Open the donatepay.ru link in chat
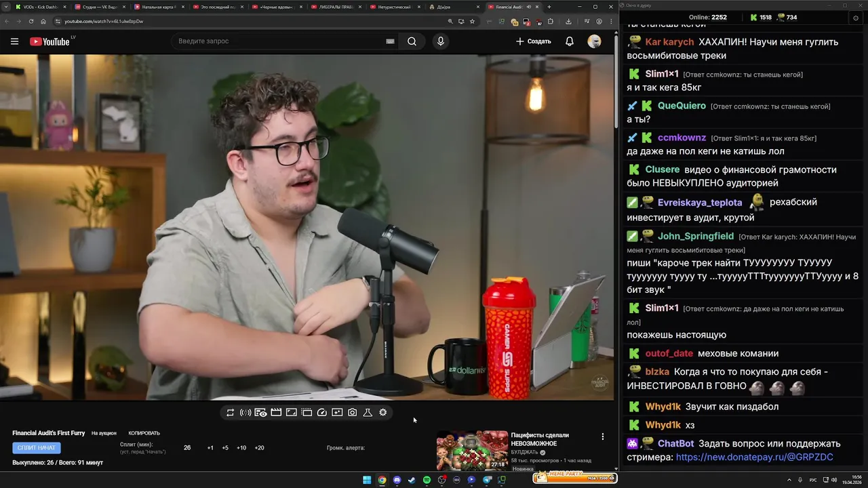Viewport: 868px width, 488px height. pos(754,457)
